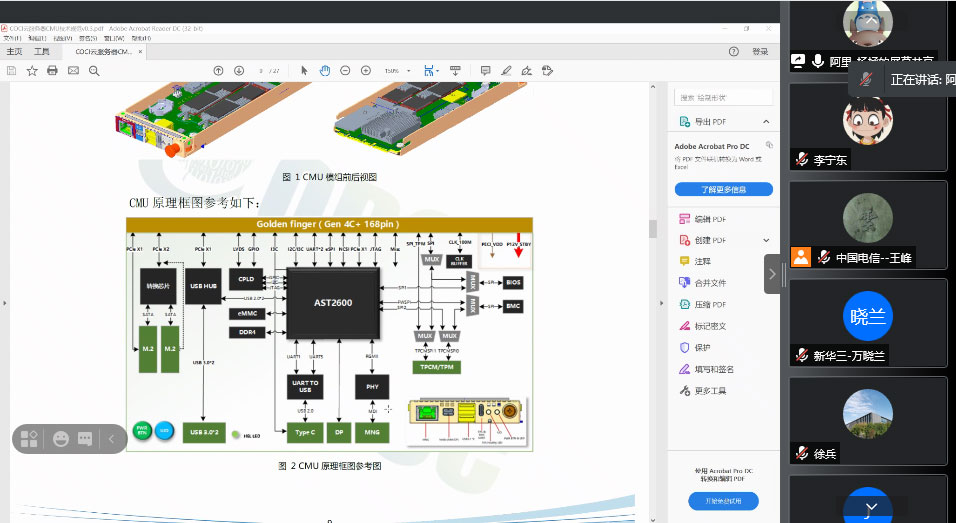
Task: Collapse the floating meeting bar arrow
Action: click(112, 439)
